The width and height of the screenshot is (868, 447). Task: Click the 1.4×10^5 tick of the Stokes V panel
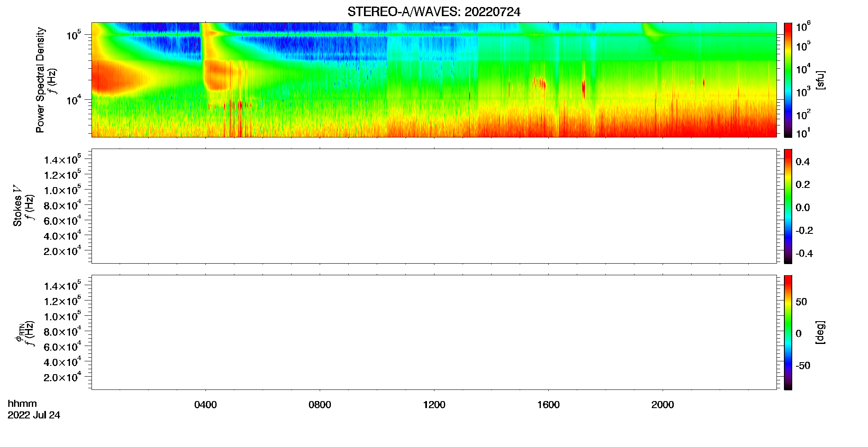coord(63,159)
